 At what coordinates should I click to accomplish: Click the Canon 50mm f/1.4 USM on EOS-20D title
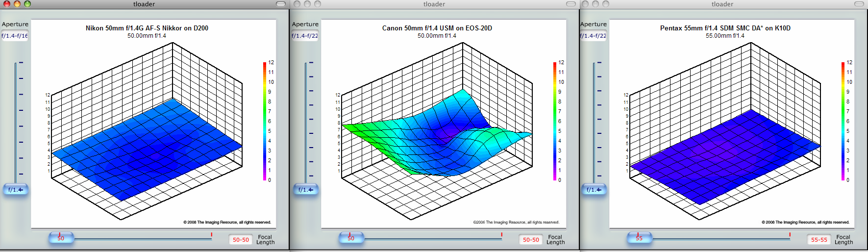(437, 28)
